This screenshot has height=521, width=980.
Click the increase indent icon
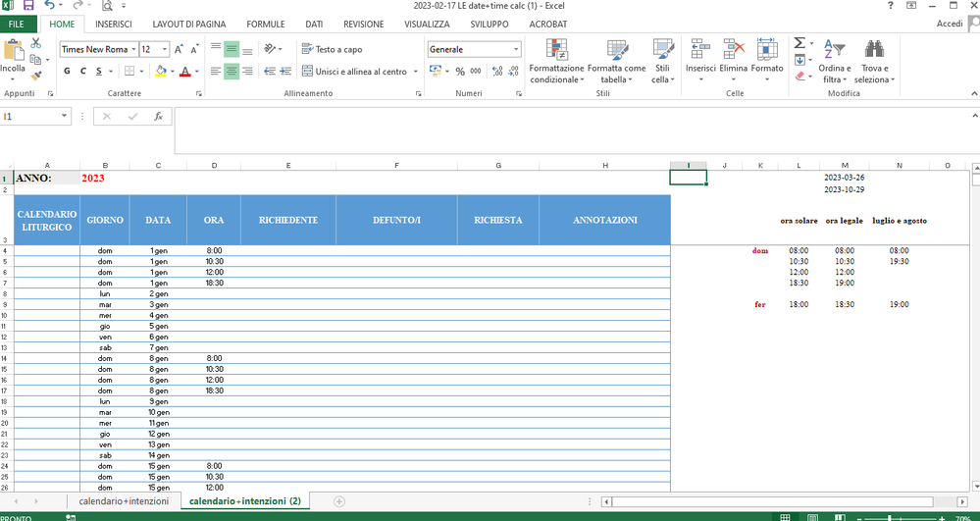click(285, 72)
